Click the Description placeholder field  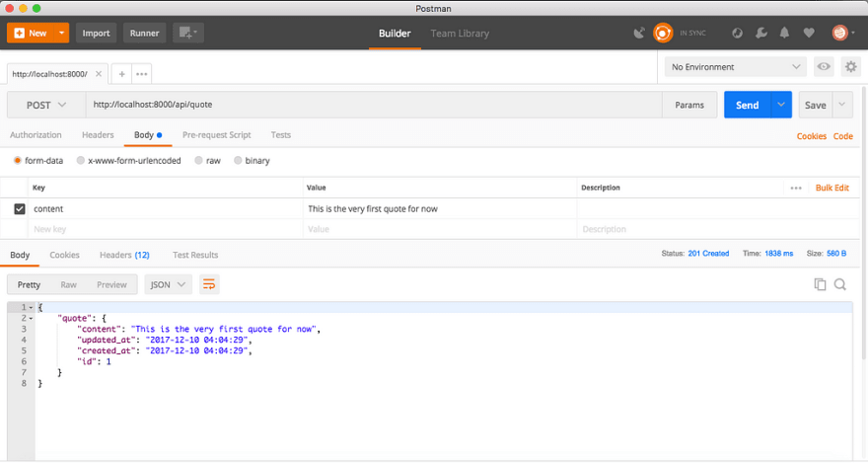tap(718, 229)
